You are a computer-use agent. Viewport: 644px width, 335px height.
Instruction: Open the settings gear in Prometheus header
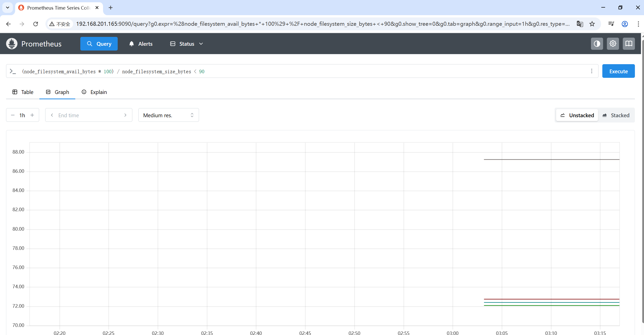point(613,44)
